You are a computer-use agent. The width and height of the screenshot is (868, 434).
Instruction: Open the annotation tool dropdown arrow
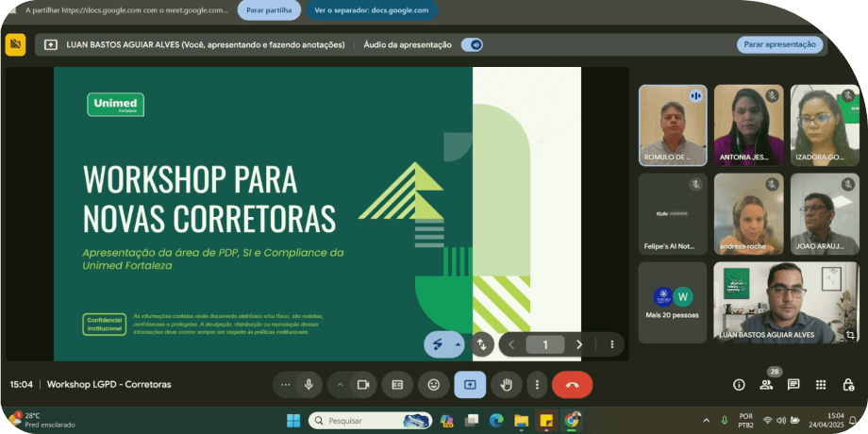(458, 345)
